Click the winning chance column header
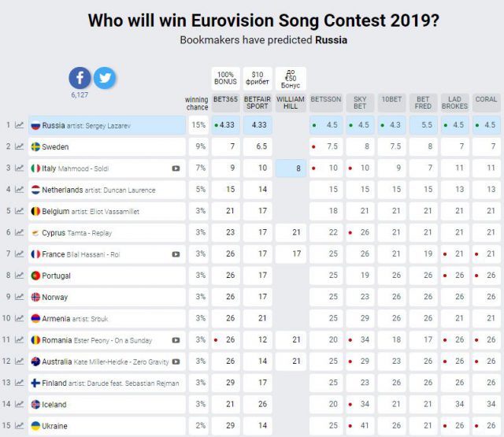Image resolution: width=504 pixels, height=437 pixels. pyautogui.click(x=197, y=103)
